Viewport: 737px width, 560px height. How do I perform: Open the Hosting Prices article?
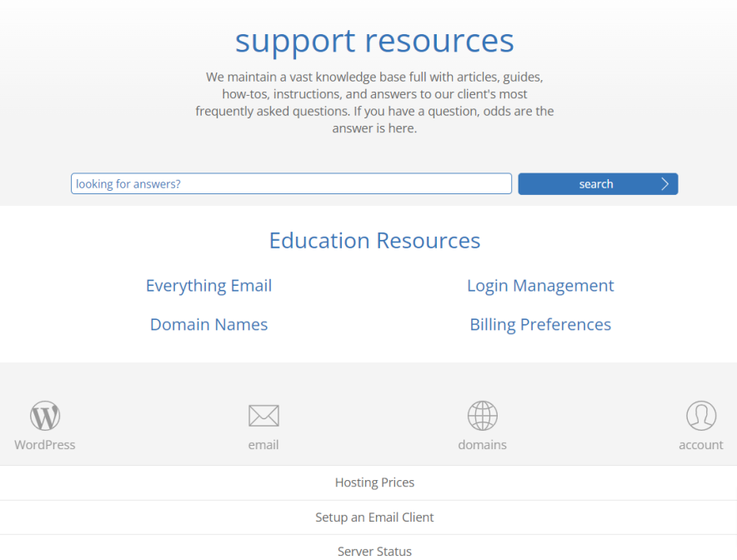pos(374,482)
